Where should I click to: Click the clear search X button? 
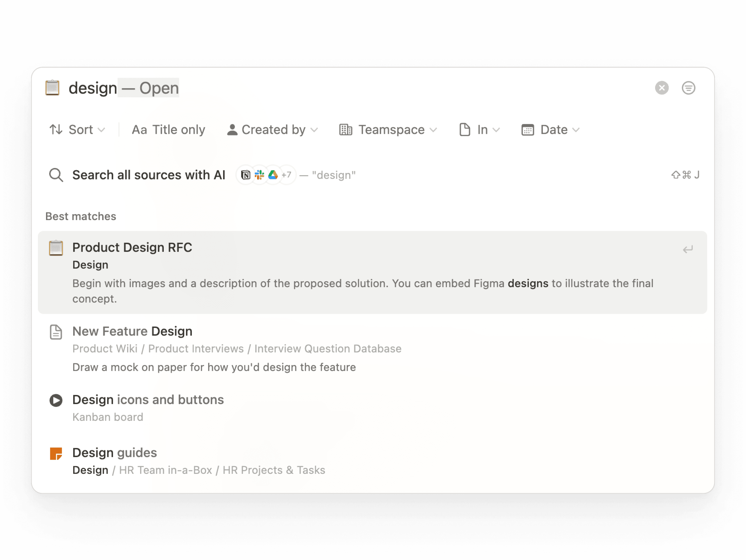pos(662,88)
